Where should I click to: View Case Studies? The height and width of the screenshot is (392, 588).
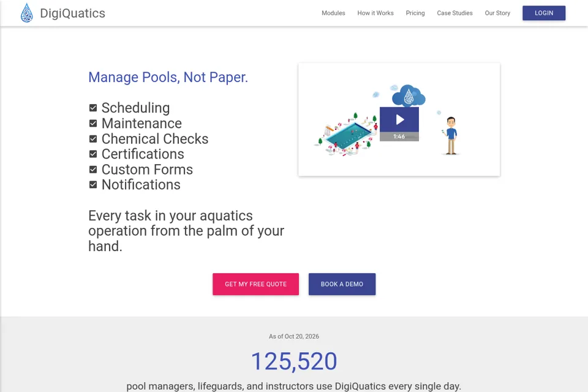(454, 13)
